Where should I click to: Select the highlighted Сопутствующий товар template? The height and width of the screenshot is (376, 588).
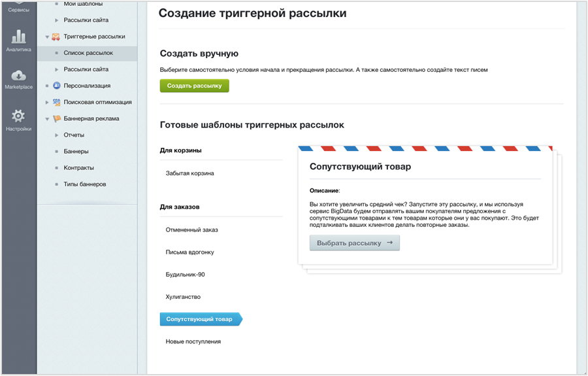[x=201, y=319]
